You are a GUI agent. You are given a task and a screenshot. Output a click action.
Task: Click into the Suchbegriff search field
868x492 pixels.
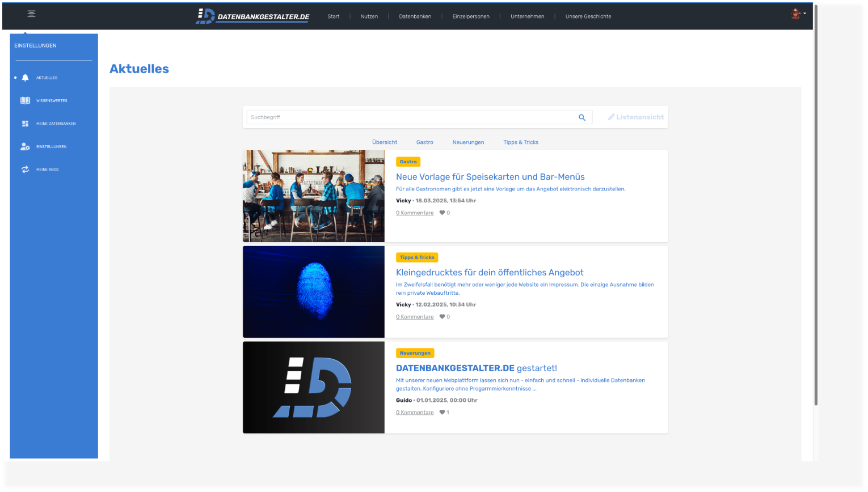(x=411, y=117)
